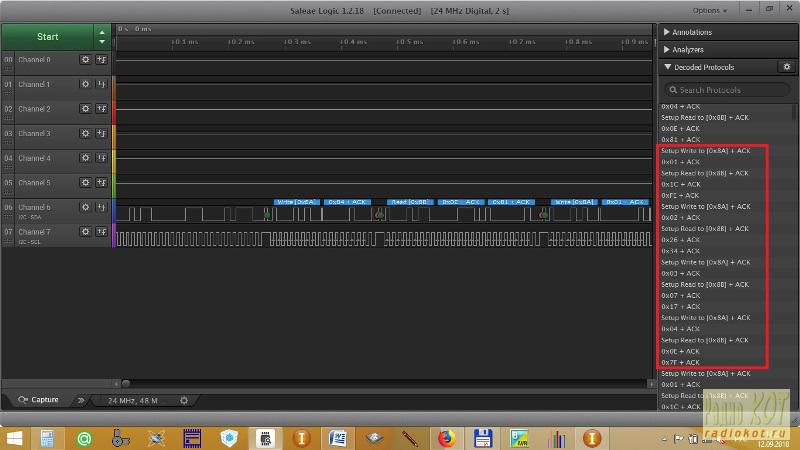Open Saleae Logic icon in taskbar
800x450 pixels.
[265, 438]
